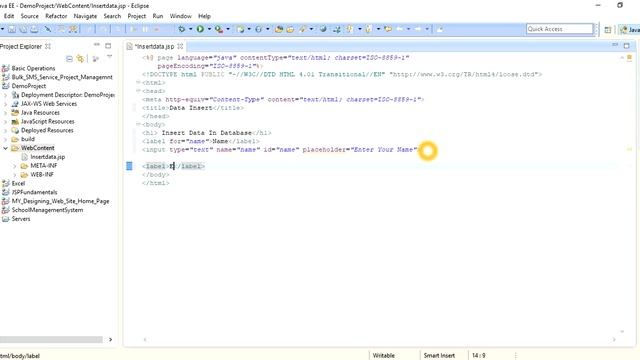Click the Back navigation arrow icon
The width and height of the screenshot is (640, 360).
click(x=400, y=29)
